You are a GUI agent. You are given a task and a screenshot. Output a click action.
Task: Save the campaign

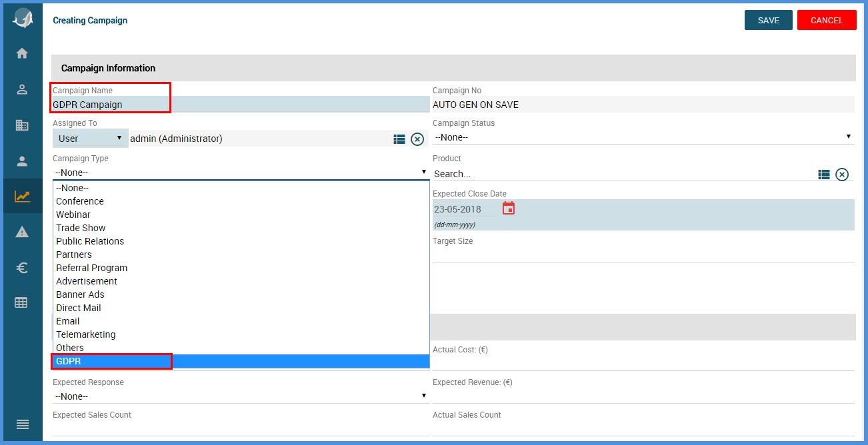click(x=769, y=20)
